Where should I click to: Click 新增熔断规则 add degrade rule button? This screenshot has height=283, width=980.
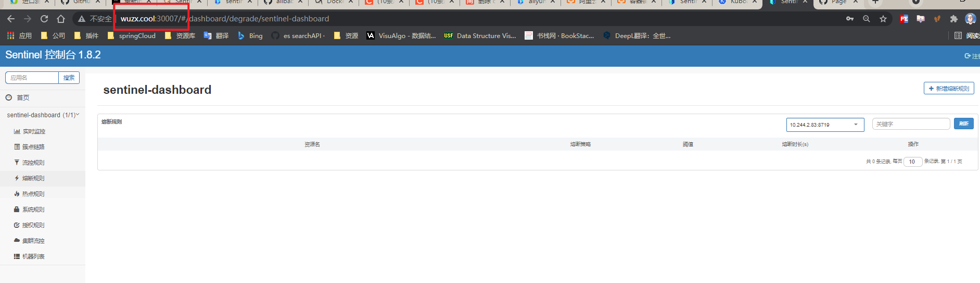(949, 89)
